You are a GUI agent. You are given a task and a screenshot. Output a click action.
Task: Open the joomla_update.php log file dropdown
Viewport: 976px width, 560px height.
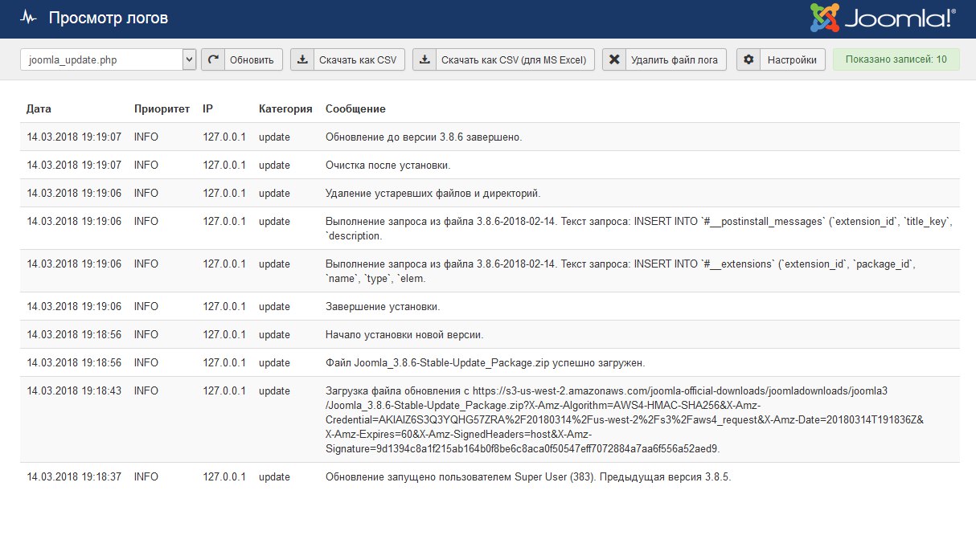coord(109,59)
